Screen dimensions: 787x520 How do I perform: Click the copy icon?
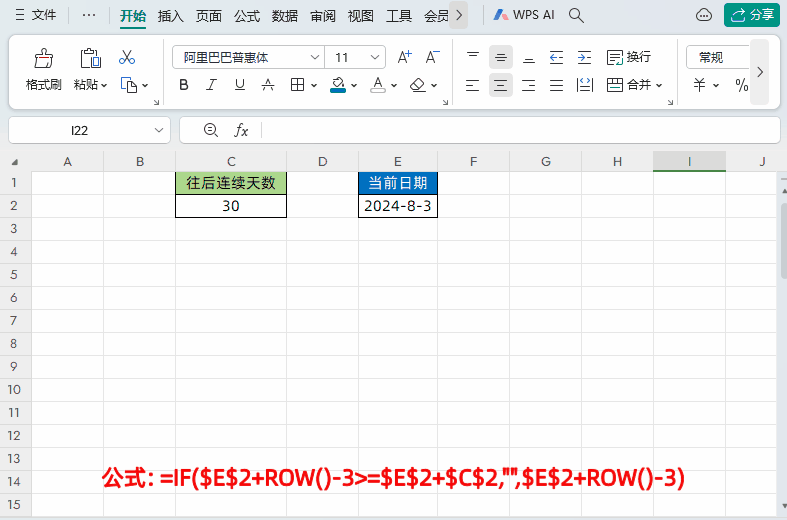pos(129,85)
